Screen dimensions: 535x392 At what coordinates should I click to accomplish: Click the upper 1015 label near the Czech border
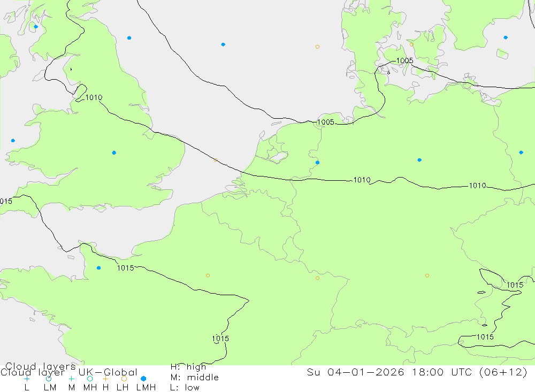(x=515, y=285)
